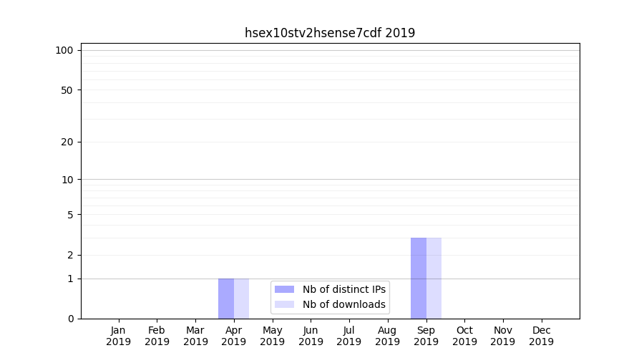Click the 'Nb of distinct IPs' legend swatch
The width and height of the screenshot is (644, 358).
[x=284, y=289]
